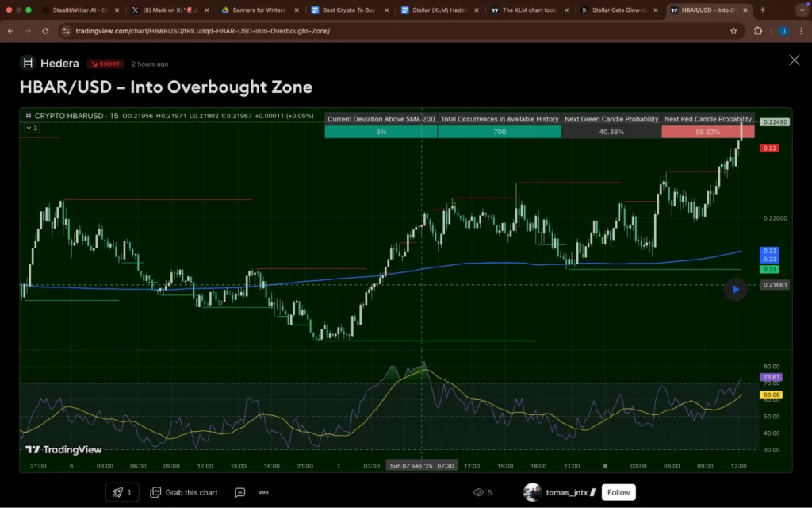Viewport: 812px width, 508px height.
Task: Switch to the StealthWriter AI tab
Action: [x=79, y=10]
